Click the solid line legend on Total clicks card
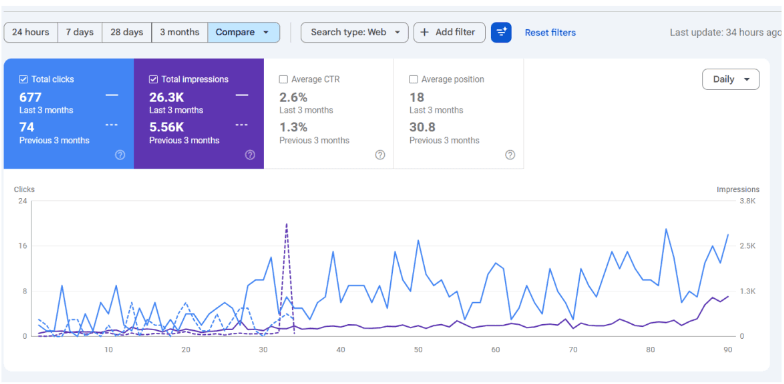 click(112, 95)
